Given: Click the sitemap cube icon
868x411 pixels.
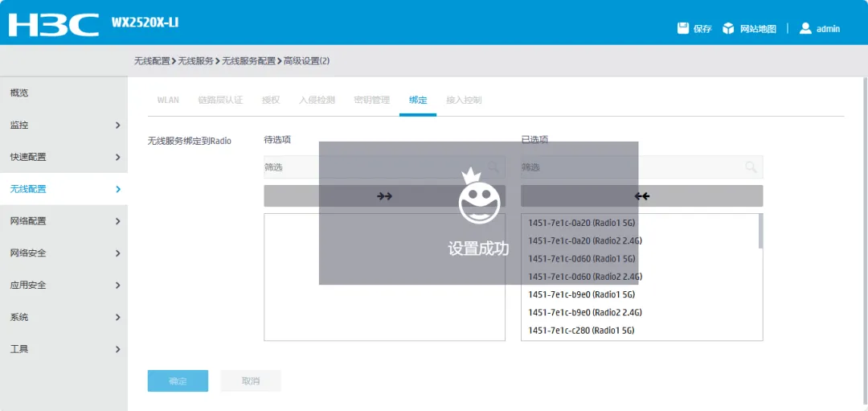Looking at the screenshot, I should point(728,29).
